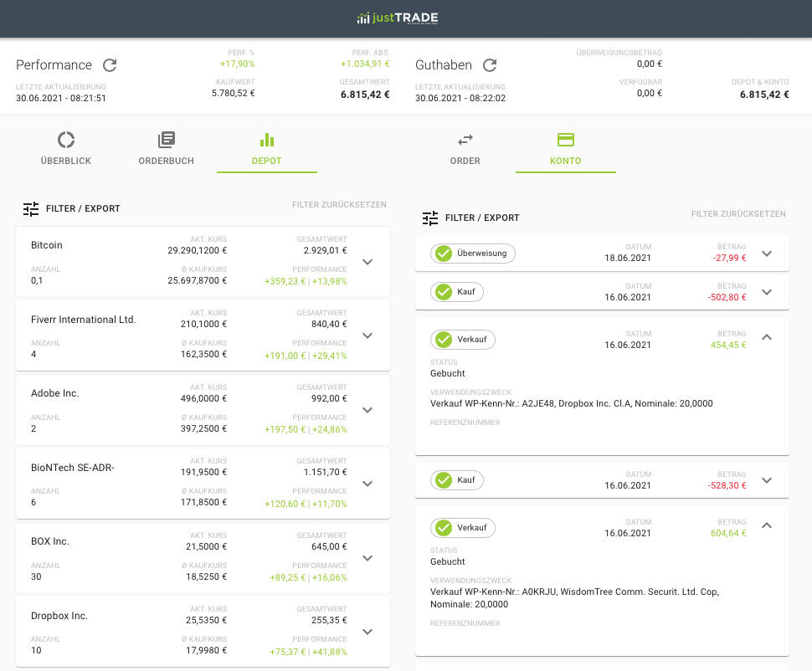Switch to the Orderbuch tab

(167, 149)
